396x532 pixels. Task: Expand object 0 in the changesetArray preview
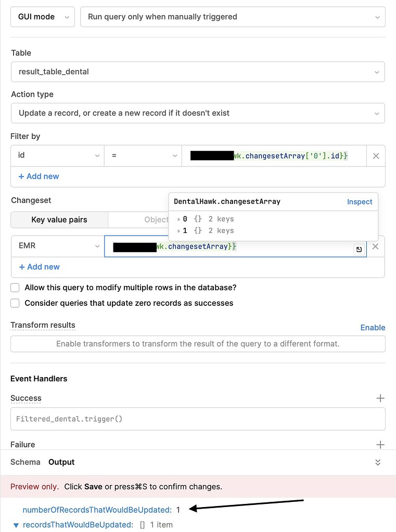pyautogui.click(x=179, y=219)
